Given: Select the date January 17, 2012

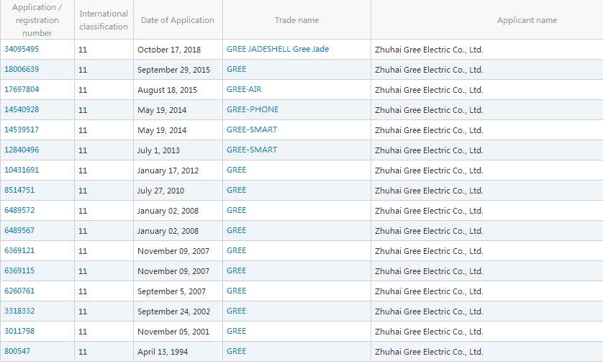Looking at the screenshot, I should (168, 170).
